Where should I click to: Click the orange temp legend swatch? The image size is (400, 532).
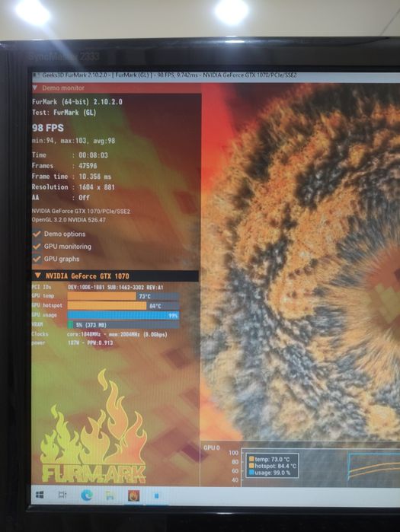tap(251, 459)
